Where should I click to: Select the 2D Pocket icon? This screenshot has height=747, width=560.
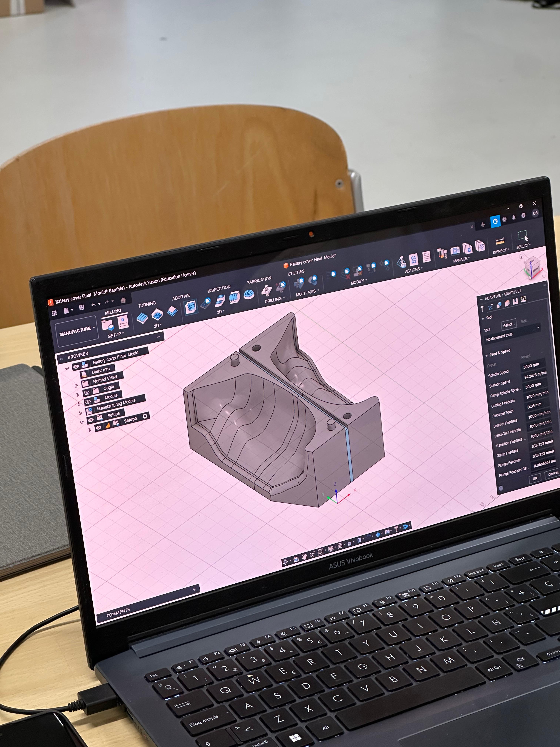(x=157, y=314)
